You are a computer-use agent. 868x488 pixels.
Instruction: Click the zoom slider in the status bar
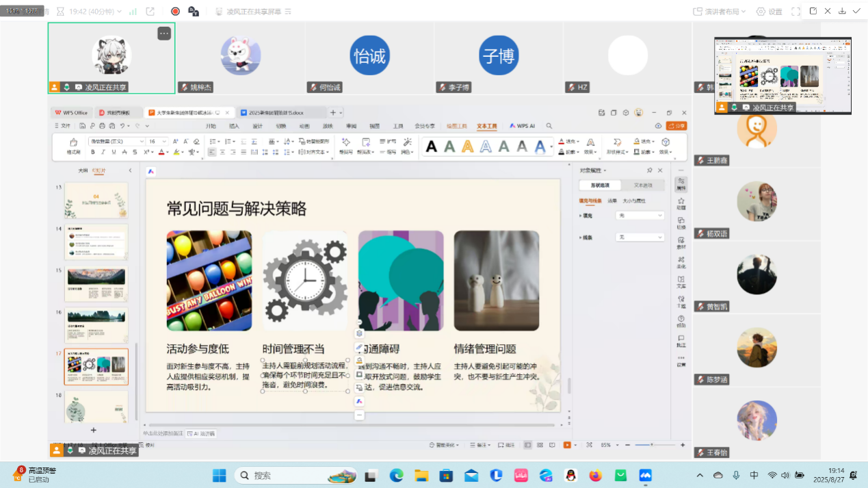click(651, 445)
